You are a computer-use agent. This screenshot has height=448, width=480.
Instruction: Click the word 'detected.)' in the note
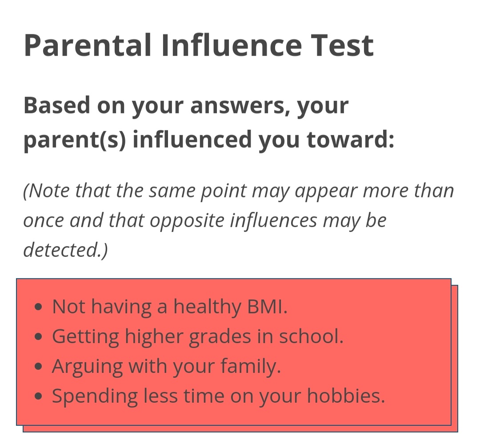click(x=65, y=250)
